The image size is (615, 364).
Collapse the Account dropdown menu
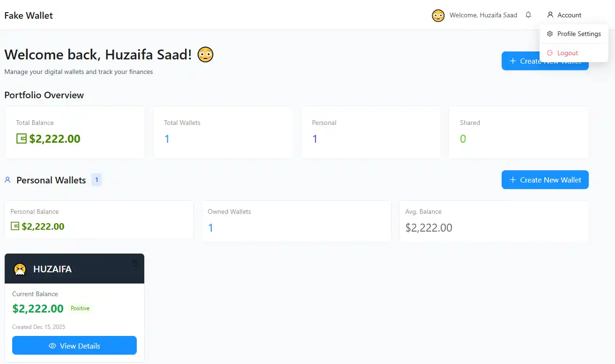pyautogui.click(x=564, y=15)
